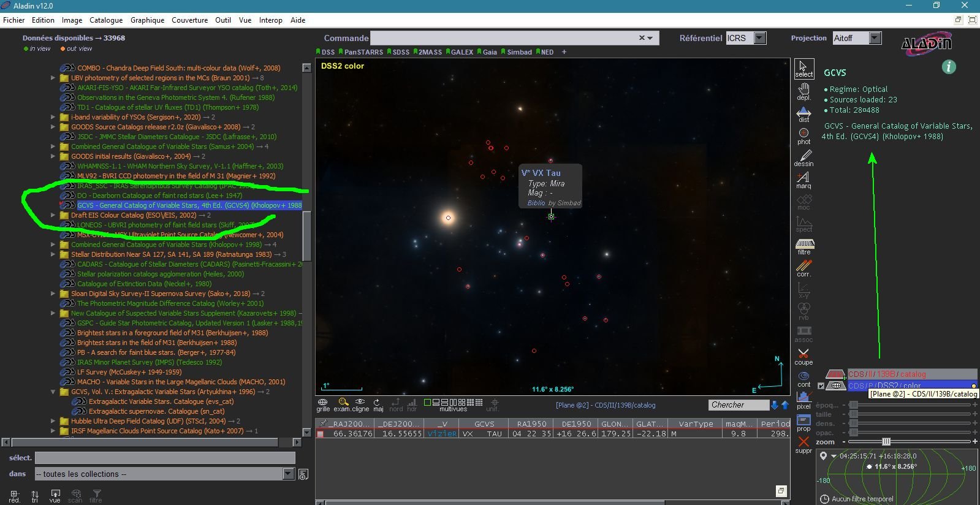Load the Simbad bookmark
980x505 pixels.
517,52
